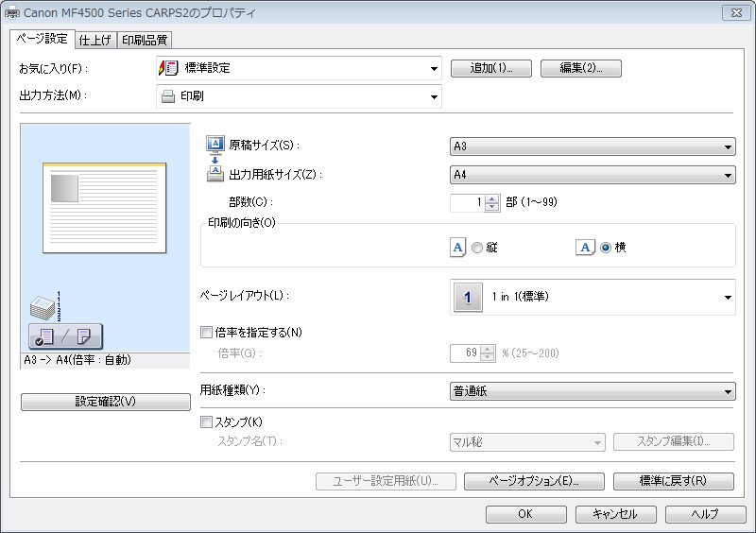
Task: Open the スタンプ名 dropdown showing マル秘
Action: [x=527, y=442]
